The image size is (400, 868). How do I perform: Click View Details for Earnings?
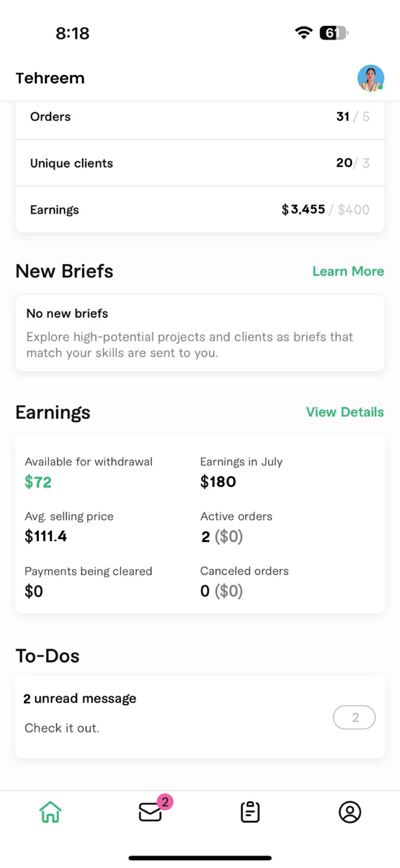[x=345, y=412]
